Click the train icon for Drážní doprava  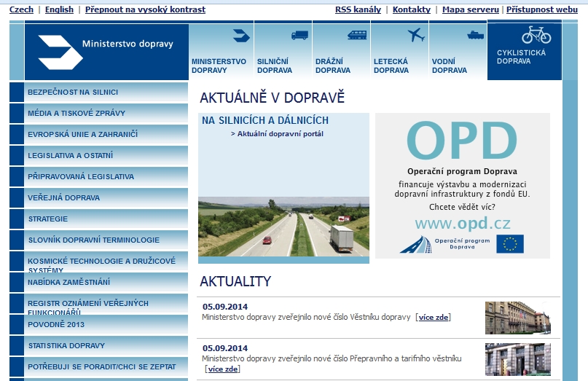pyautogui.click(x=357, y=35)
